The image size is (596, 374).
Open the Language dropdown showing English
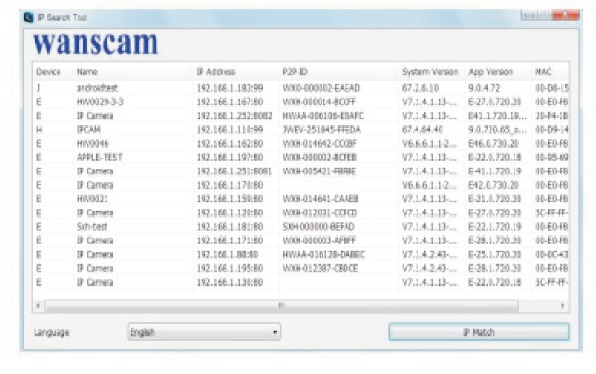(x=204, y=332)
